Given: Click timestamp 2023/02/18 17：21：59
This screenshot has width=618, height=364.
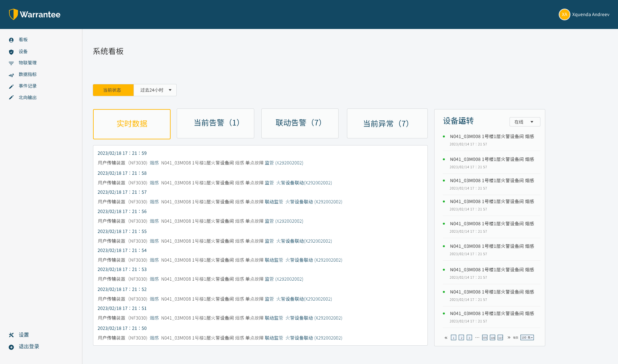Looking at the screenshot, I should 122,153.
